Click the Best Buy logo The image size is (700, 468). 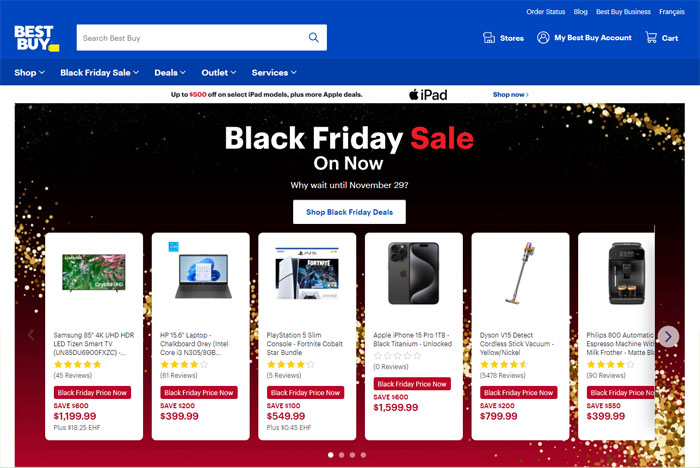click(35, 37)
